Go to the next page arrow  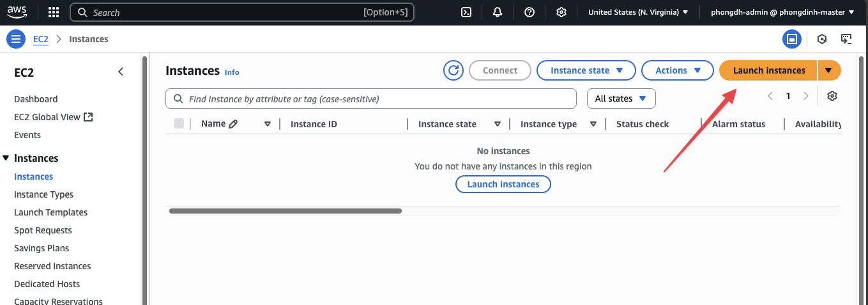[x=806, y=96]
